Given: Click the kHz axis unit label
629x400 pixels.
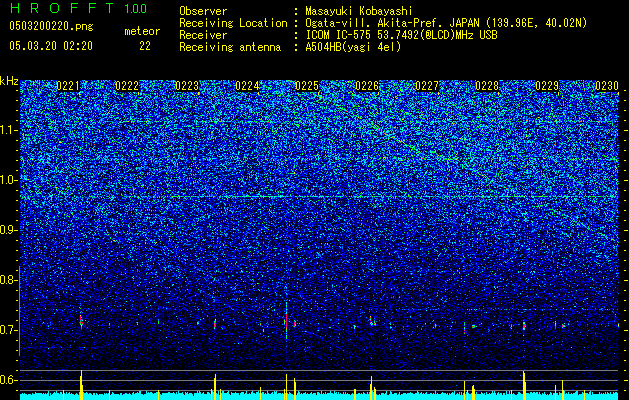Looking at the screenshot, I should tap(9, 81).
